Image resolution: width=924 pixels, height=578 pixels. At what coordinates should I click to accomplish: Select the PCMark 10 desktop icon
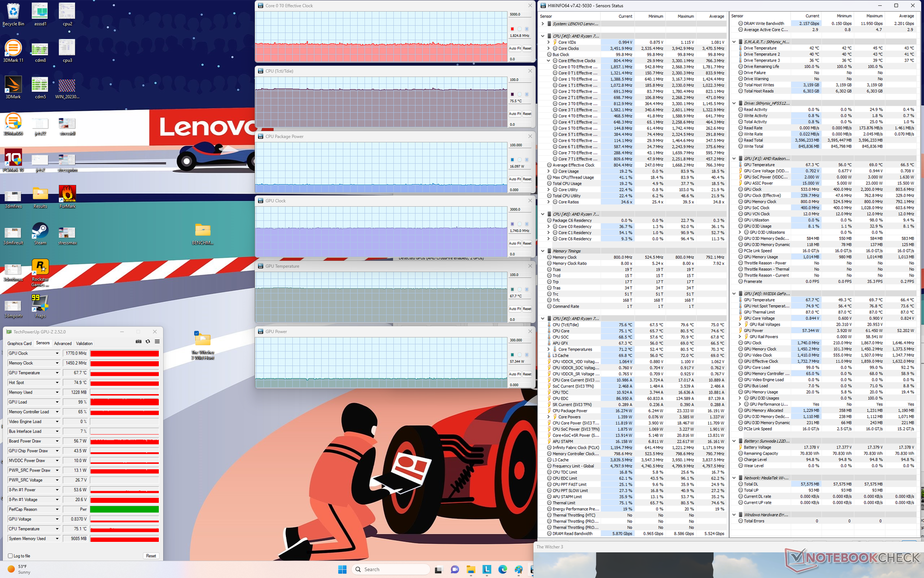click(13, 161)
